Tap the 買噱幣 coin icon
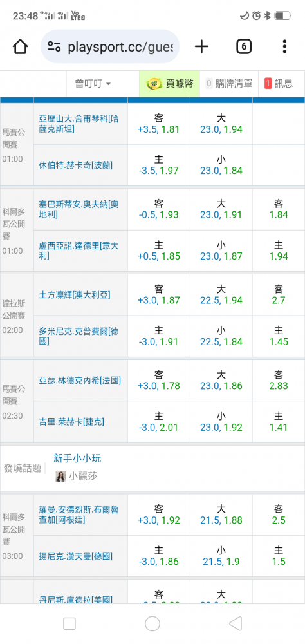Screen dimensions: 305x644 154,84
